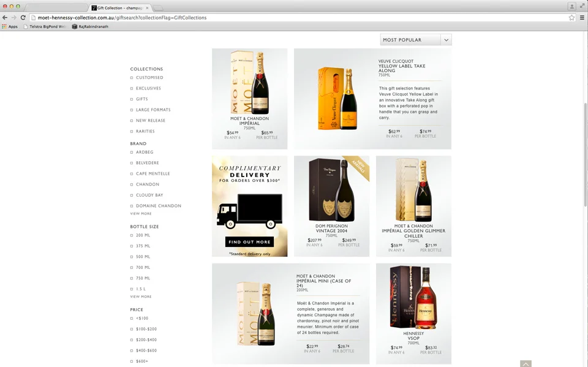This screenshot has height=367, width=588.
Task: Bookmark this page with the star icon
Action: click(571, 18)
